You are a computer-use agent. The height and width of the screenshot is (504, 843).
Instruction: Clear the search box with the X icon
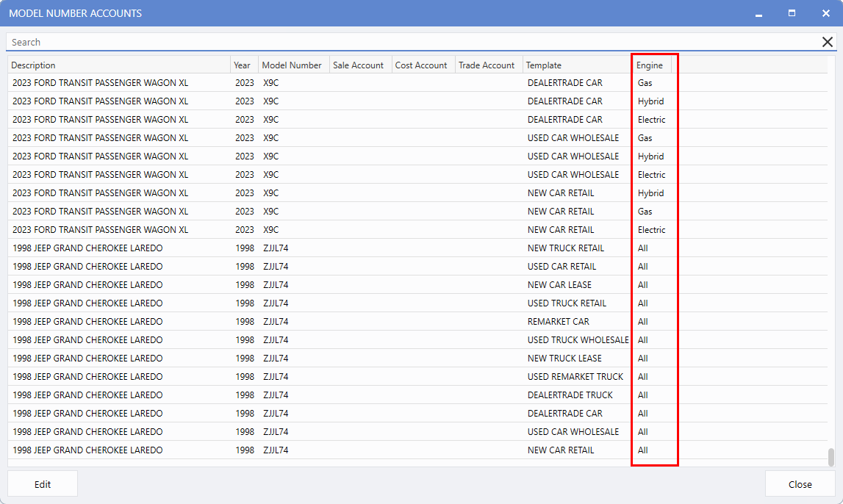[x=828, y=42]
